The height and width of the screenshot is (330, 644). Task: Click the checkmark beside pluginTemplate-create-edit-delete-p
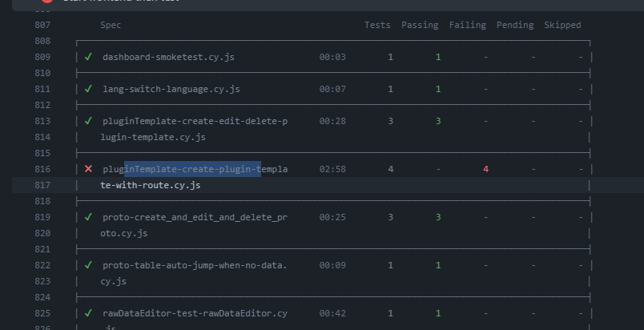pos(88,121)
